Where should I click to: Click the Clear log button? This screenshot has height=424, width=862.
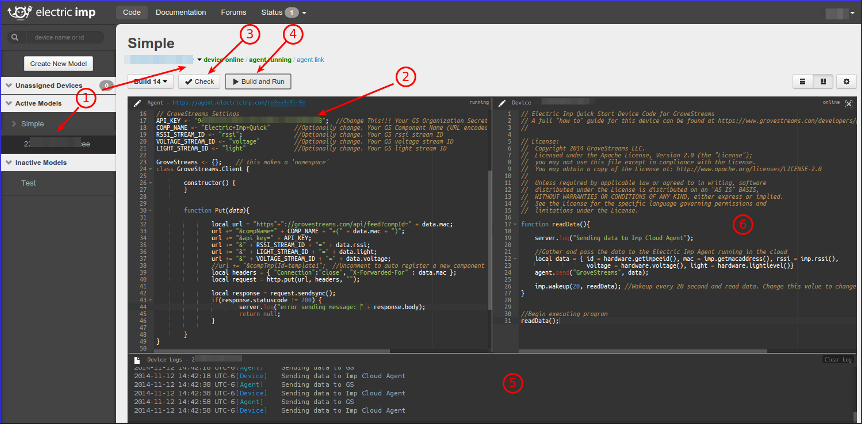pyautogui.click(x=837, y=358)
